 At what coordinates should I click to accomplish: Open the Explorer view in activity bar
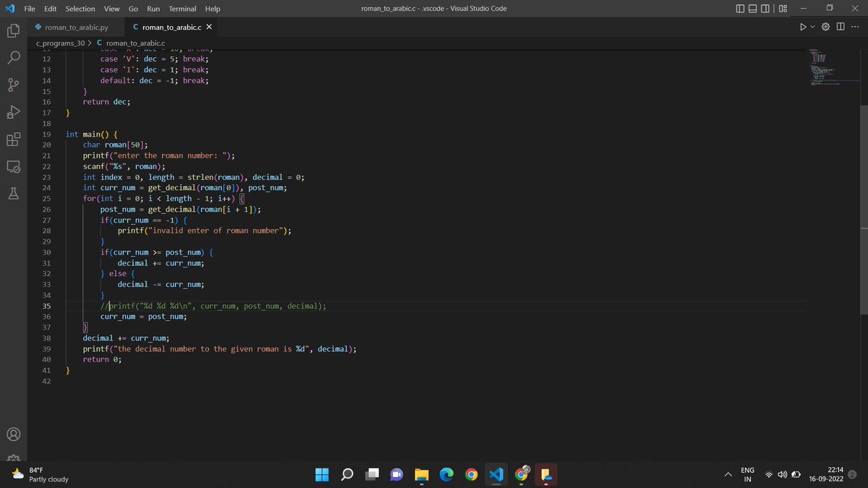tap(14, 31)
